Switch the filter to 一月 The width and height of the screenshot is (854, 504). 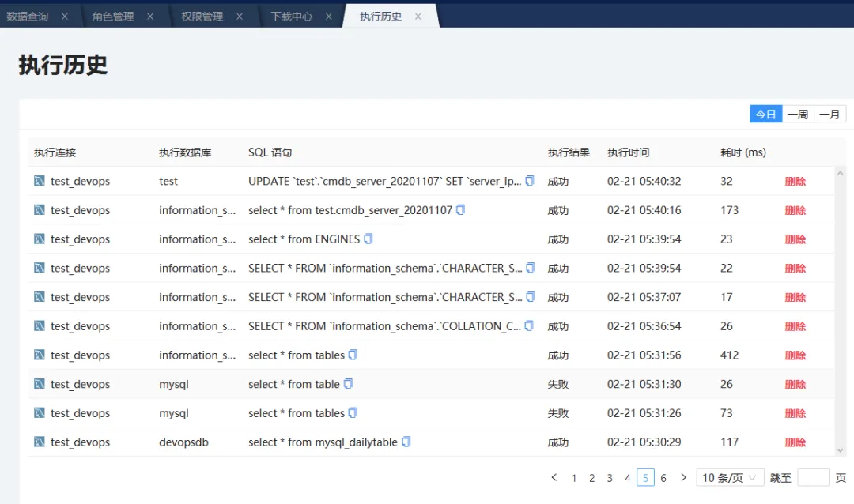click(x=829, y=115)
